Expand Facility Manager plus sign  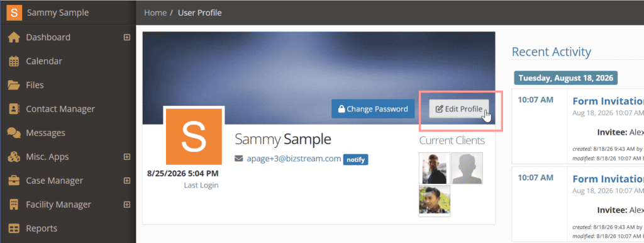click(x=127, y=205)
